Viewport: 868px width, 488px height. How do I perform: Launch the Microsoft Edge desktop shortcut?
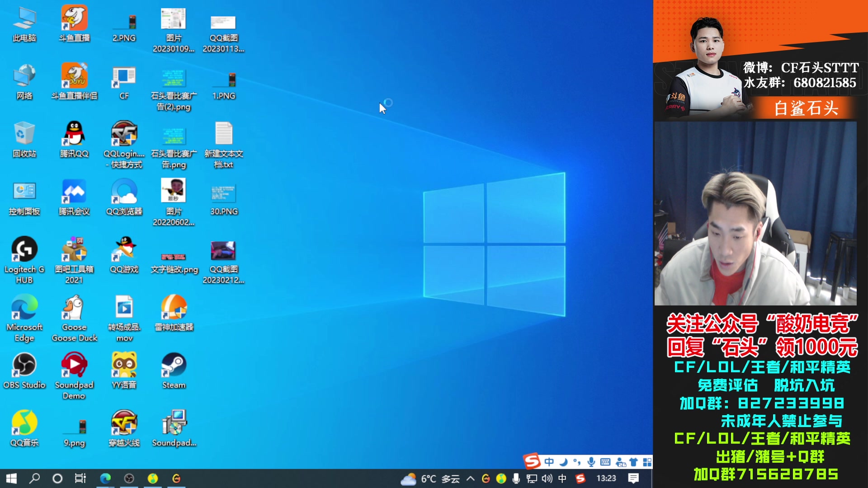tap(24, 319)
